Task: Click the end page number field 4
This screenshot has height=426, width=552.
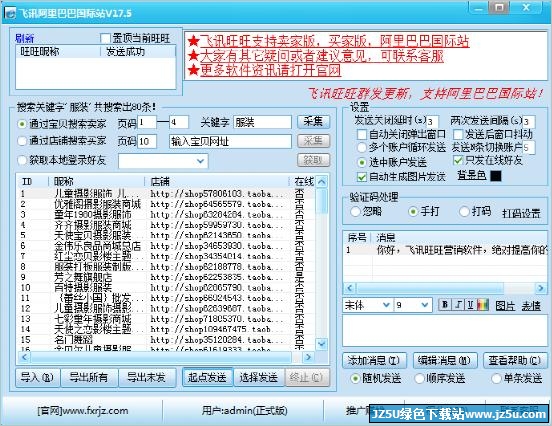Action: (x=179, y=122)
